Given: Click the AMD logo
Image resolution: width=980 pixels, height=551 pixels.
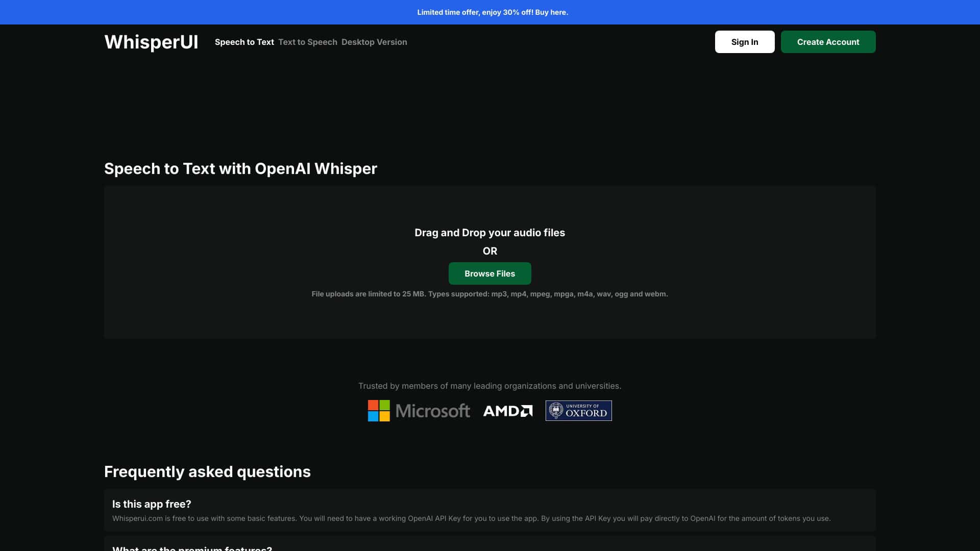Looking at the screenshot, I should (508, 411).
